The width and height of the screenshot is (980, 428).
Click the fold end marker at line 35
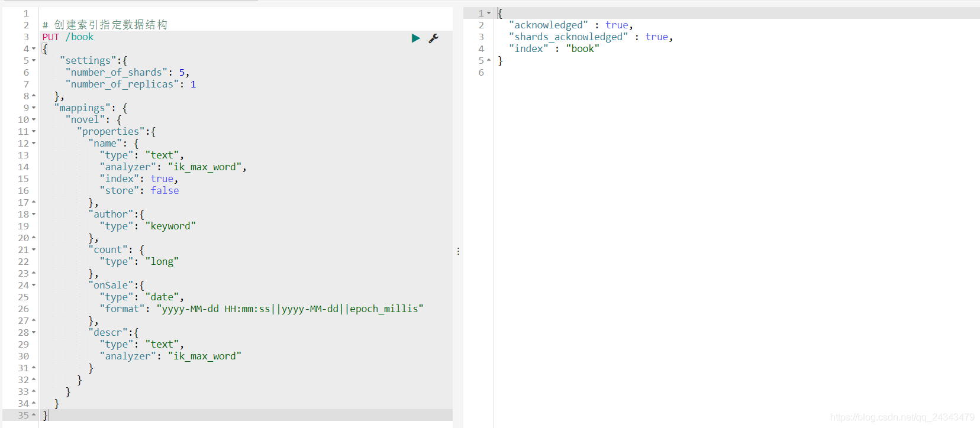(x=34, y=415)
